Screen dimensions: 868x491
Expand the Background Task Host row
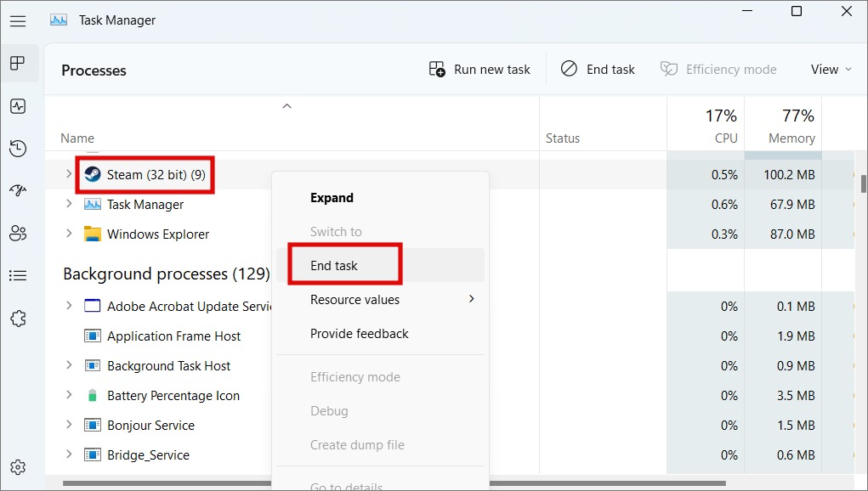69,365
